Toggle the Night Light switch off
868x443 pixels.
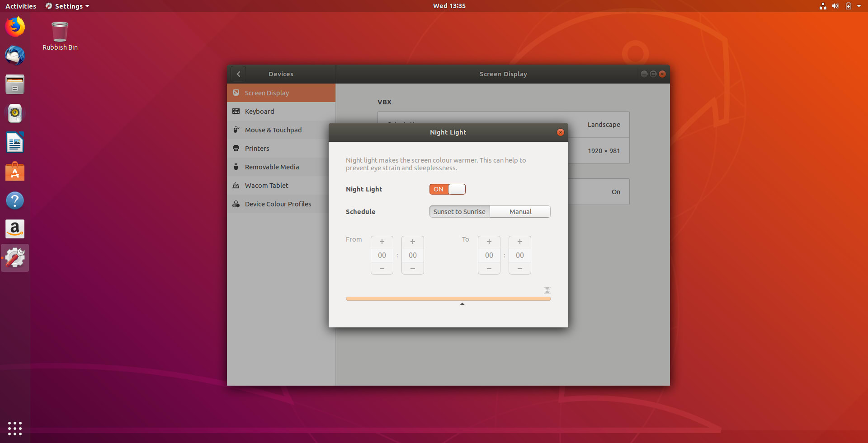click(x=448, y=189)
